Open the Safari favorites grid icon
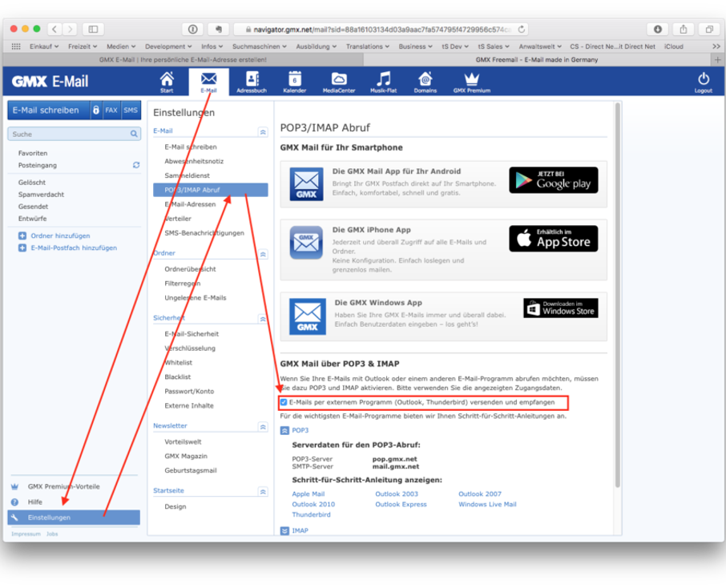The image size is (726, 588). click(x=16, y=46)
